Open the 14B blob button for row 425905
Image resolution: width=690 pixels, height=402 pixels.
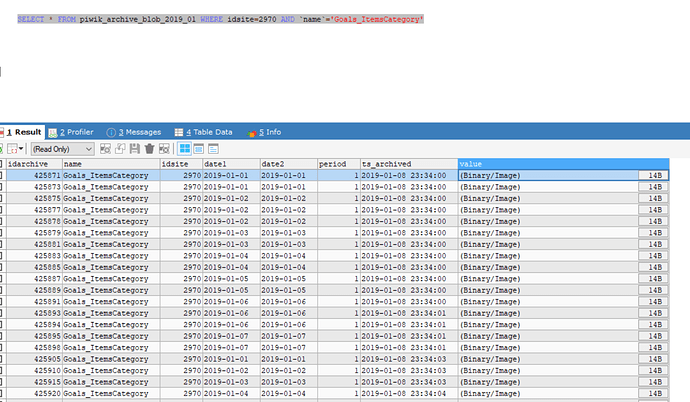point(653,359)
